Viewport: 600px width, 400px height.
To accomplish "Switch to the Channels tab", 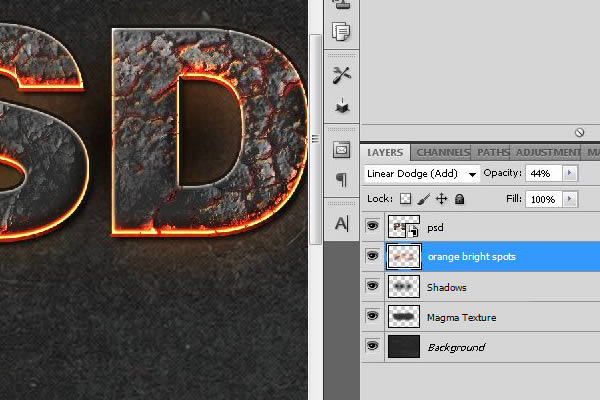I will (x=442, y=152).
